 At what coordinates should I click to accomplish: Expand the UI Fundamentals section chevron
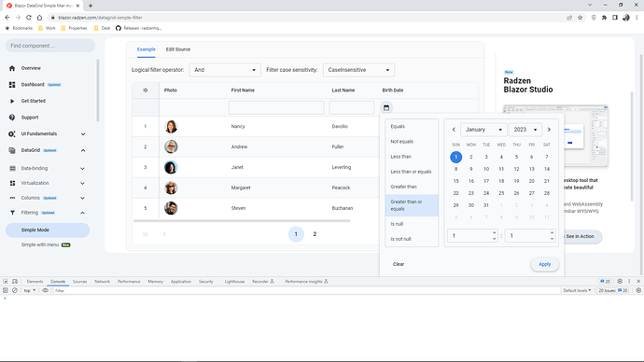click(x=83, y=133)
